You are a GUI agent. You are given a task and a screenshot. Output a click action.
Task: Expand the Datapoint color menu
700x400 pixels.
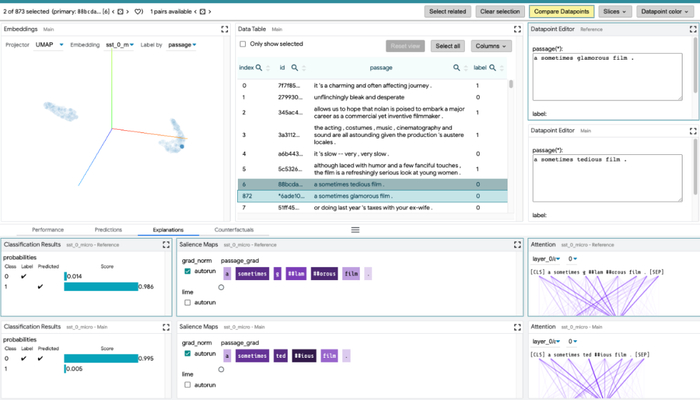click(665, 12)
